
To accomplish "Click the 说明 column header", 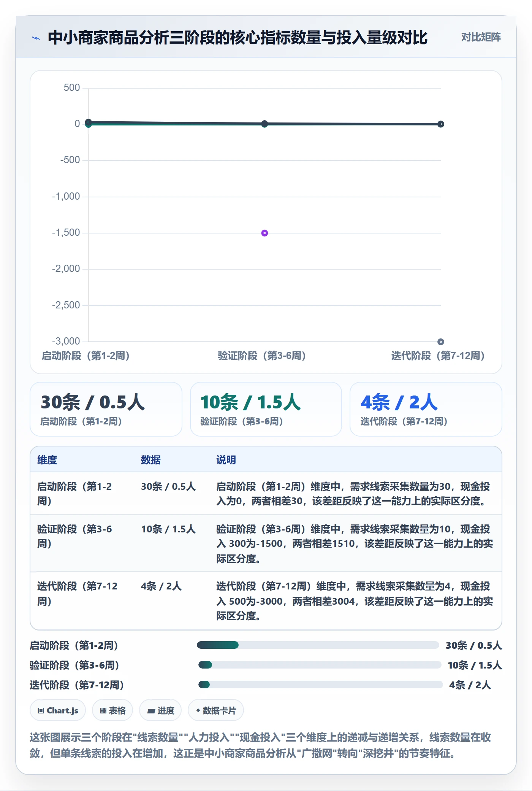I will 226,460.
